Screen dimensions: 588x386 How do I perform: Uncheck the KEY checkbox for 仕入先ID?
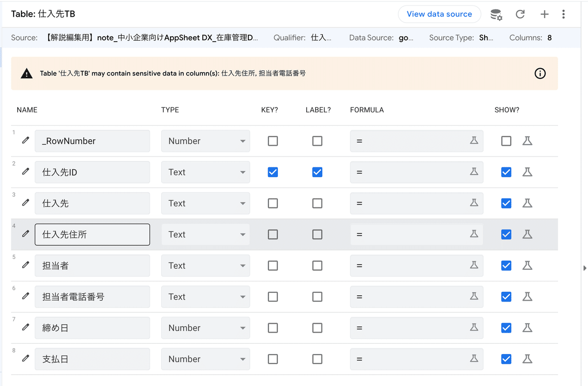click(x=273, y=172)
